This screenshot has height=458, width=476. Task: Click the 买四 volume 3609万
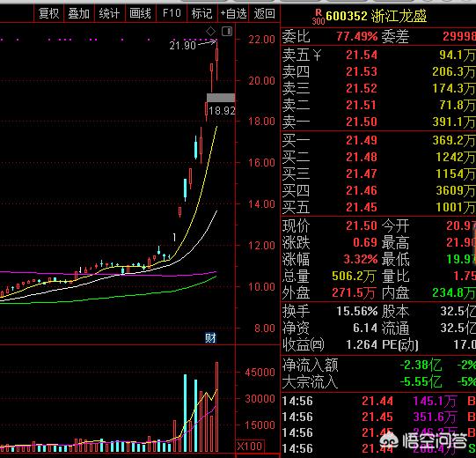tap(456, 190)
